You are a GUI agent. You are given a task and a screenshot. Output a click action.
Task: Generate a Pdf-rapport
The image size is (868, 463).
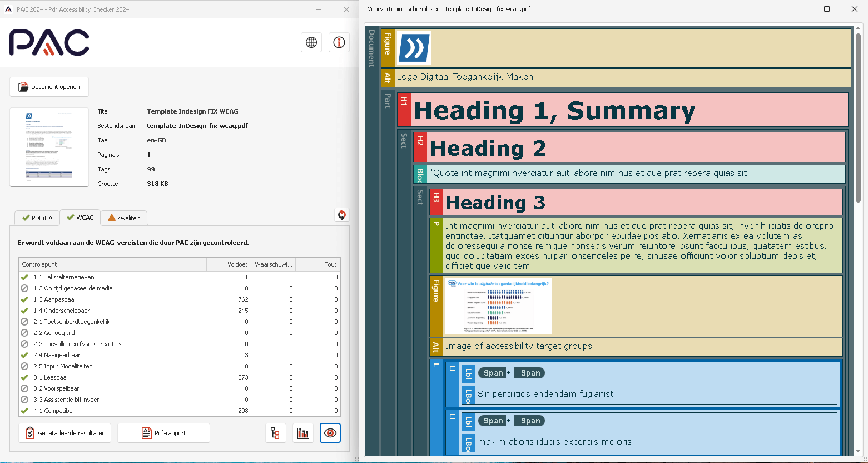(x=163, y=432)
